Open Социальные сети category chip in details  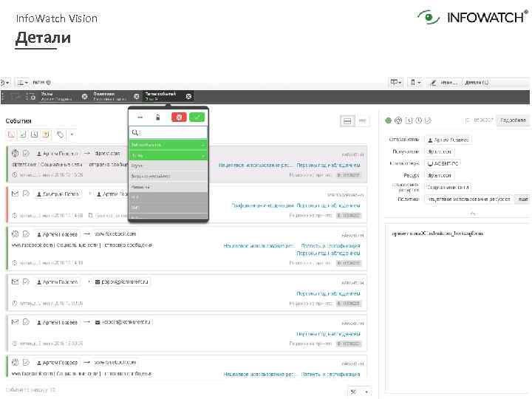tap(448, 187)
